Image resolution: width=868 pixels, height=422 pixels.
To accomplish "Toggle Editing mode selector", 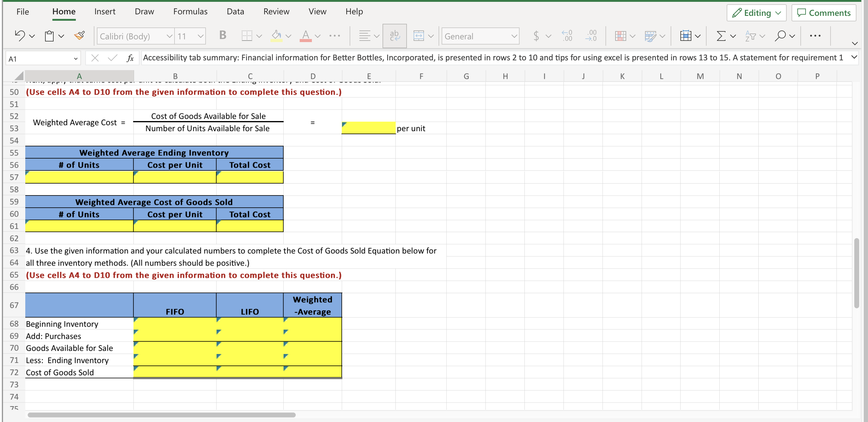I will click(x=756, y=13).
